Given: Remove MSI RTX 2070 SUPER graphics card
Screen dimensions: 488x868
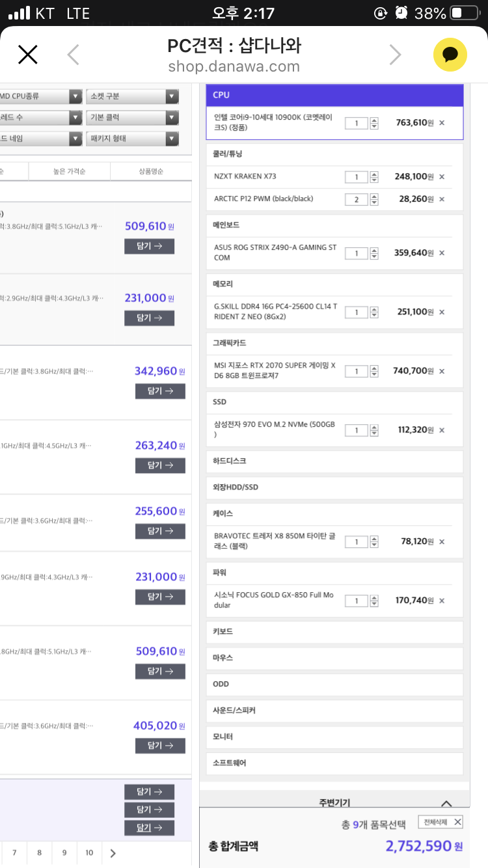Looking at the screenshot, I should point(442,371).
